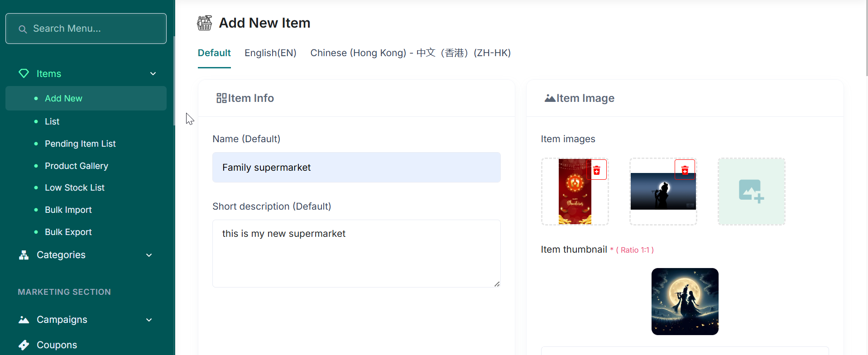
Task: Switch to the English(EN) language tab
Action: [x=270, y=53]
